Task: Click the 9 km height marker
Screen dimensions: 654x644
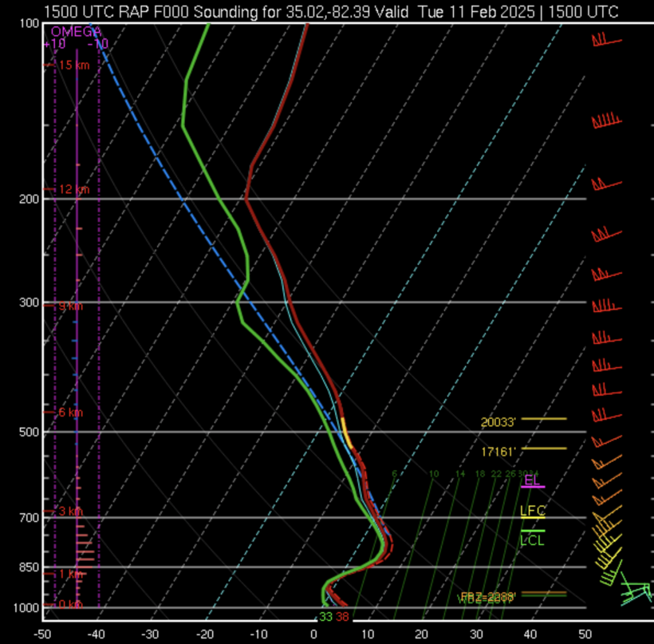Action: (70, 306)
